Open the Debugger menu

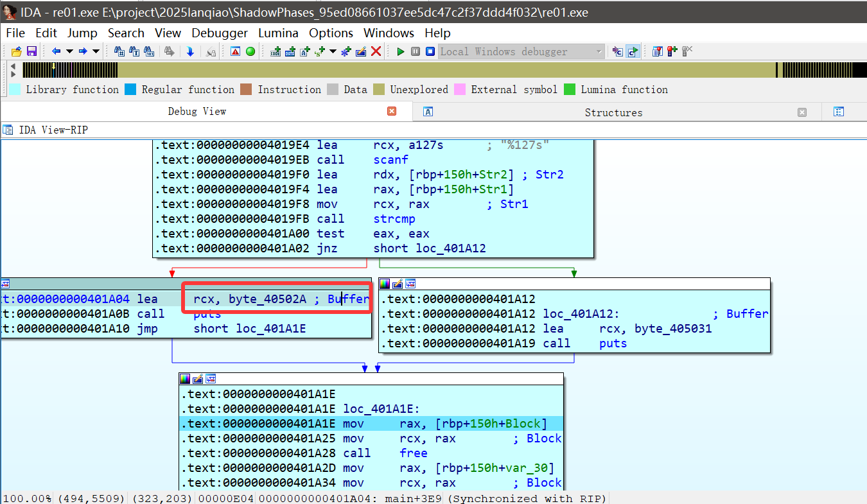[x=220, y=33]
